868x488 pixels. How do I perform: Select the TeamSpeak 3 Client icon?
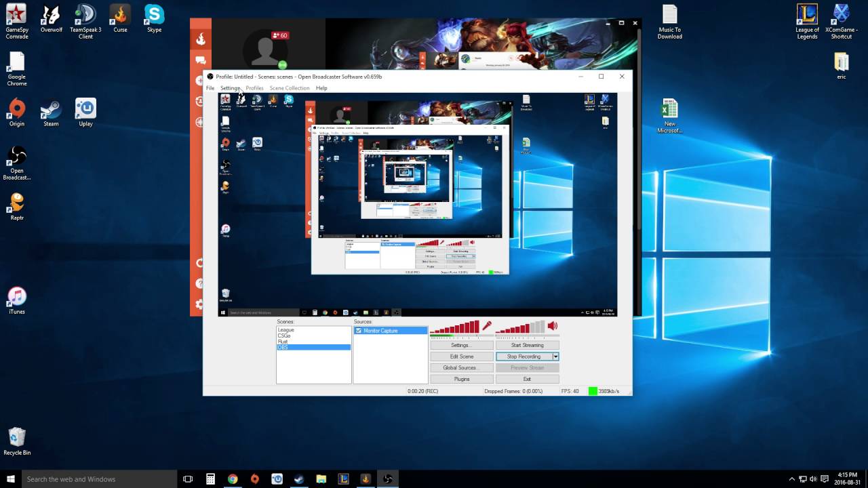click(85, 22)
